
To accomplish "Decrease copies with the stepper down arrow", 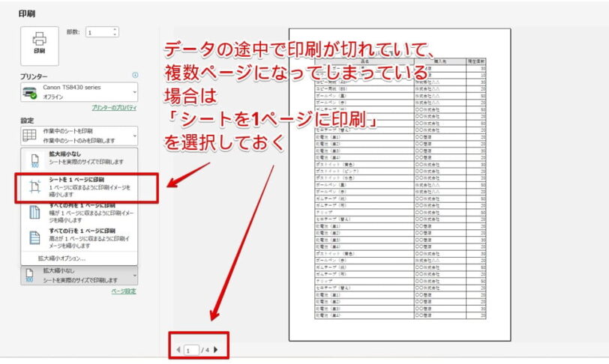I will point(115,35).
